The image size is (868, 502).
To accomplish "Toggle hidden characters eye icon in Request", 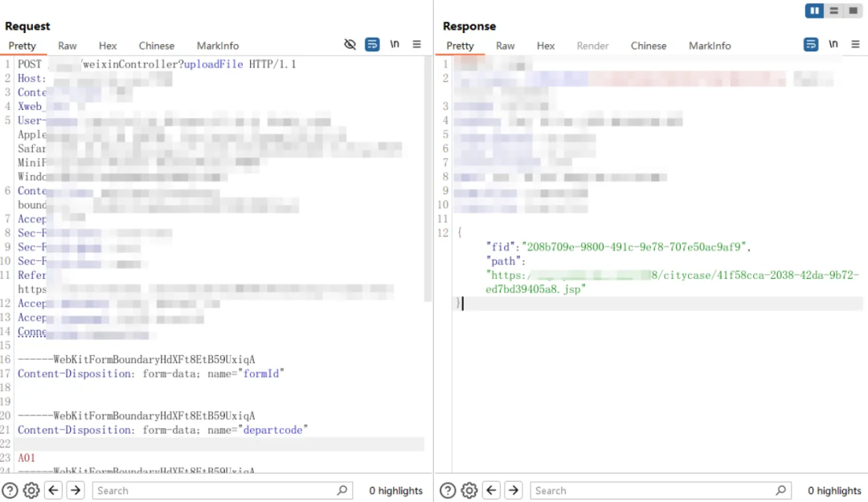I will (350, 45).
